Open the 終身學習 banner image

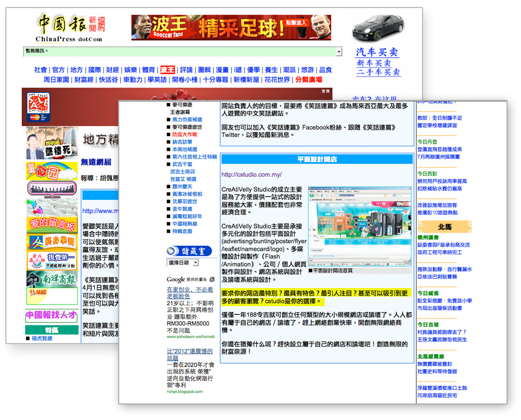point(52,242)
